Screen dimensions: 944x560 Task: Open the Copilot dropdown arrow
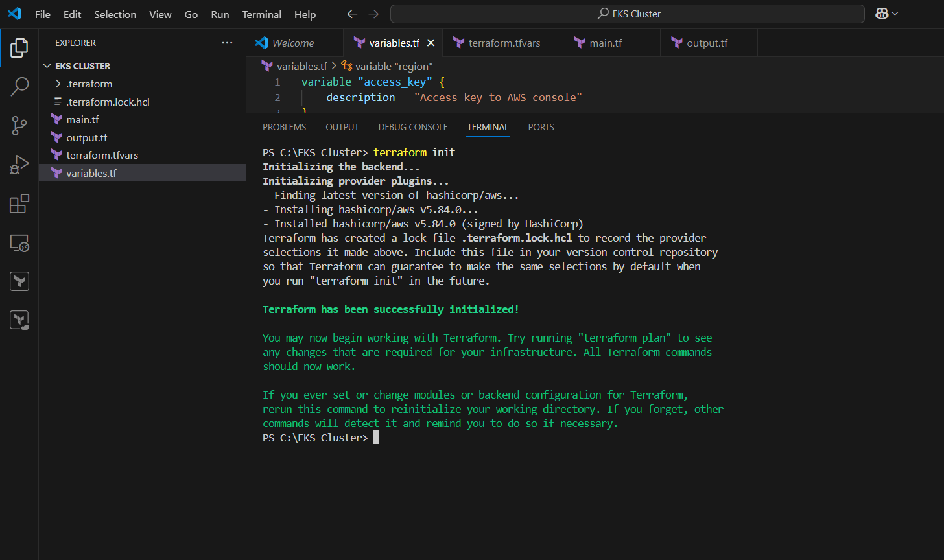tap(895, 14)
